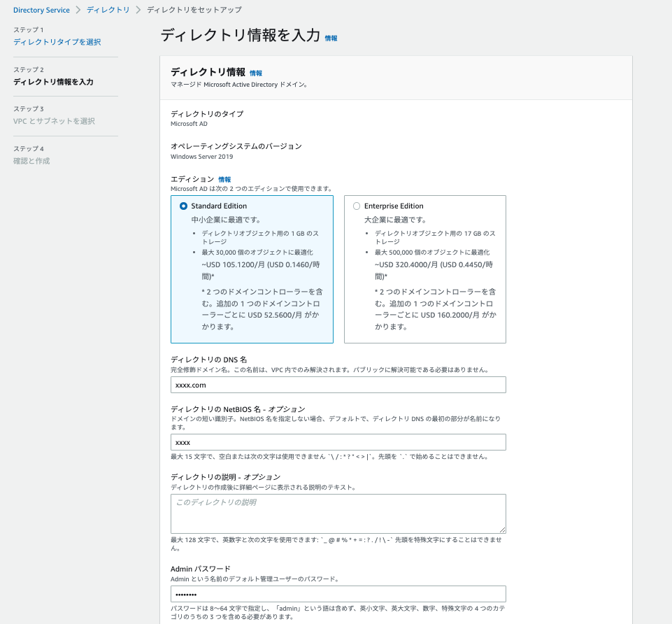This screenshot has height=624, width=672.
Task: Focus the ディレクトリの DNS 名 input field
Action: [x=338, y=385]
